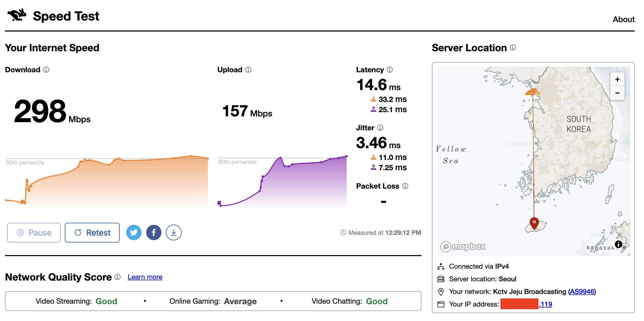Share results on Twitter
Screen dimensions: 644x321
click(x=134, y=232)
